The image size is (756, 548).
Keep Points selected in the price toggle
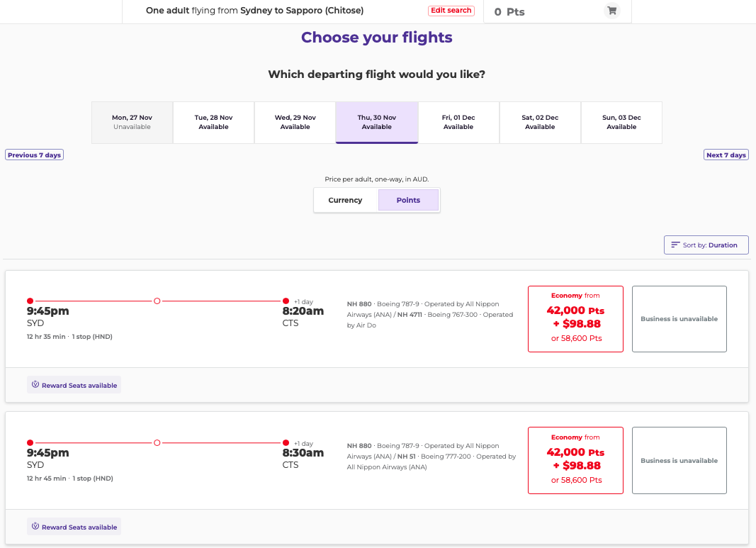tap(408, 200)
